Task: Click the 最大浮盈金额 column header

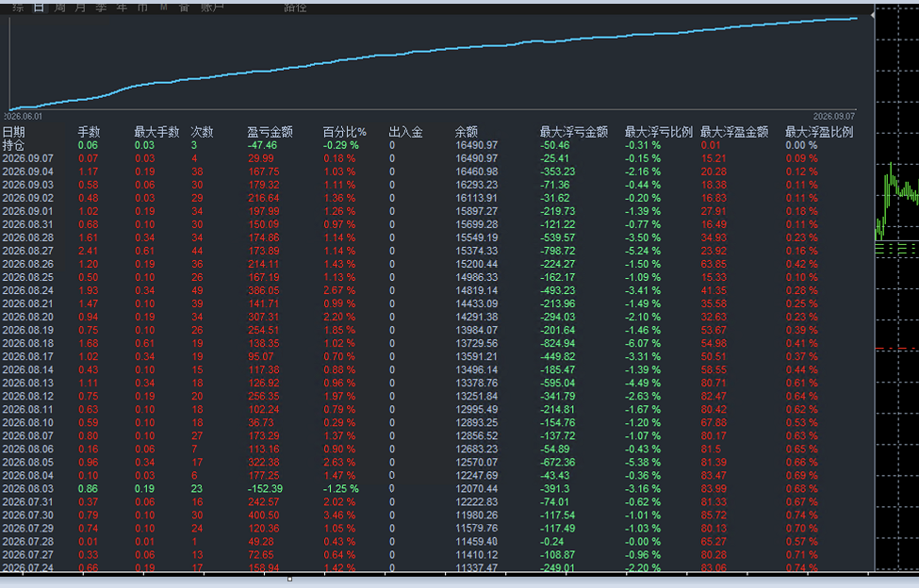Action: (x=734, y=132)
